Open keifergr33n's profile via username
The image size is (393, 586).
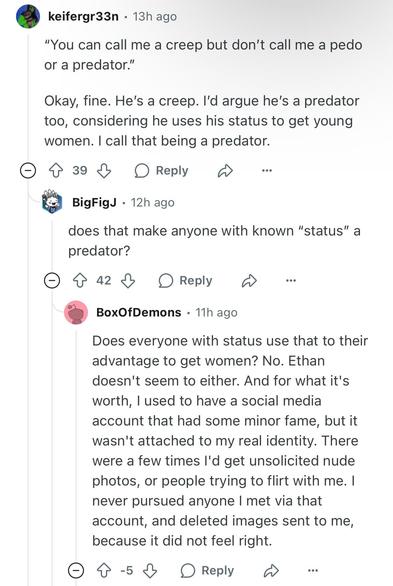pos(83,16)
